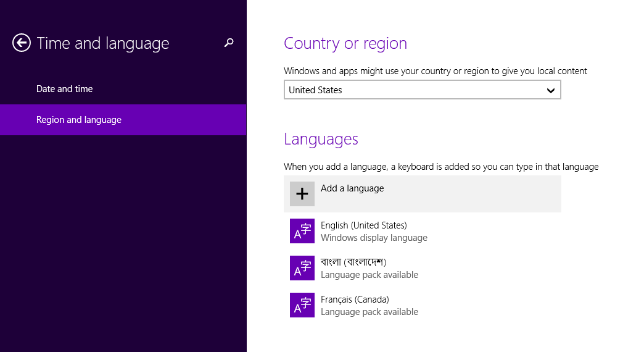Click the back arrow icon

22,43
